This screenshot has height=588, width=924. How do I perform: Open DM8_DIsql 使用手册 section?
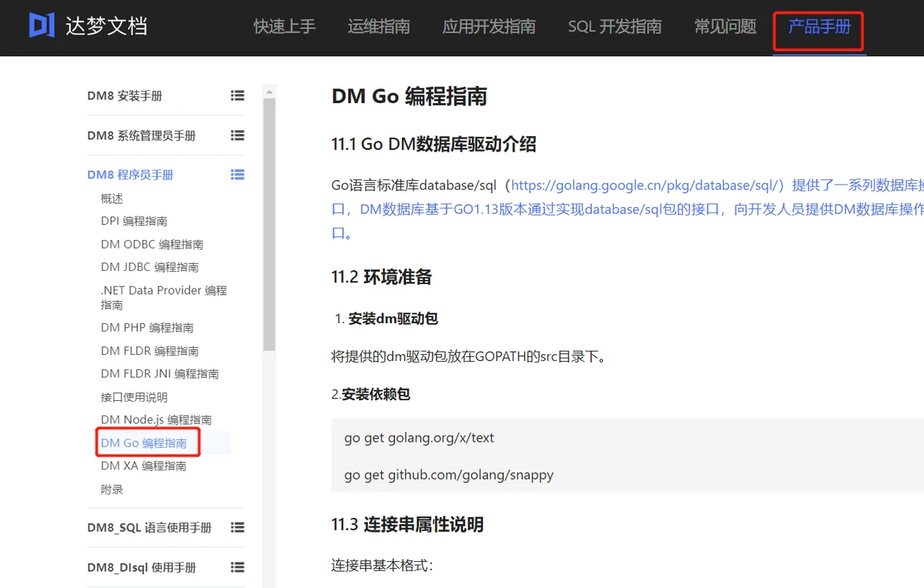click(142, 567)
